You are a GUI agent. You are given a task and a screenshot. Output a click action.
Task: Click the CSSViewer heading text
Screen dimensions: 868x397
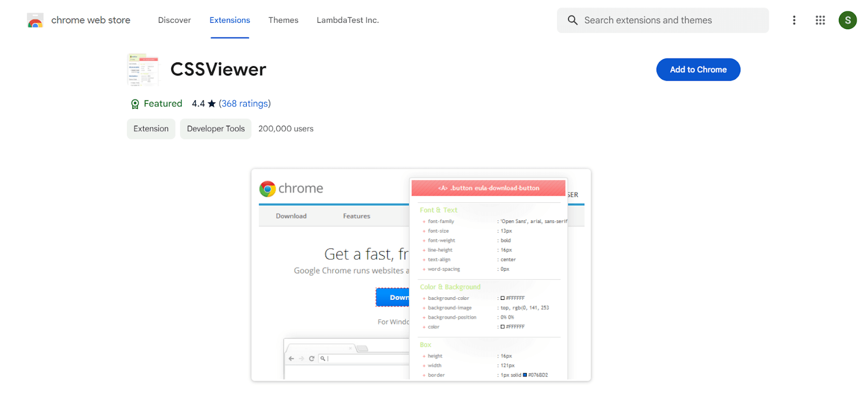pos(218,69)
